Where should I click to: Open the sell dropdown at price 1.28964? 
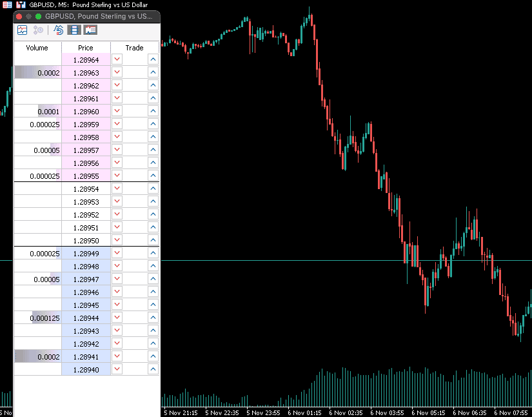[x=116, y=59]
